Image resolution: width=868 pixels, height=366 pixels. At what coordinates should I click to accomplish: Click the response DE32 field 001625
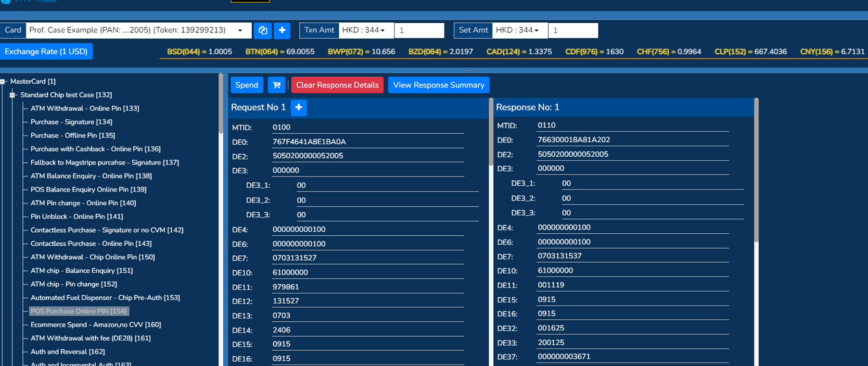pyautogui.click(x=633, y=328)
